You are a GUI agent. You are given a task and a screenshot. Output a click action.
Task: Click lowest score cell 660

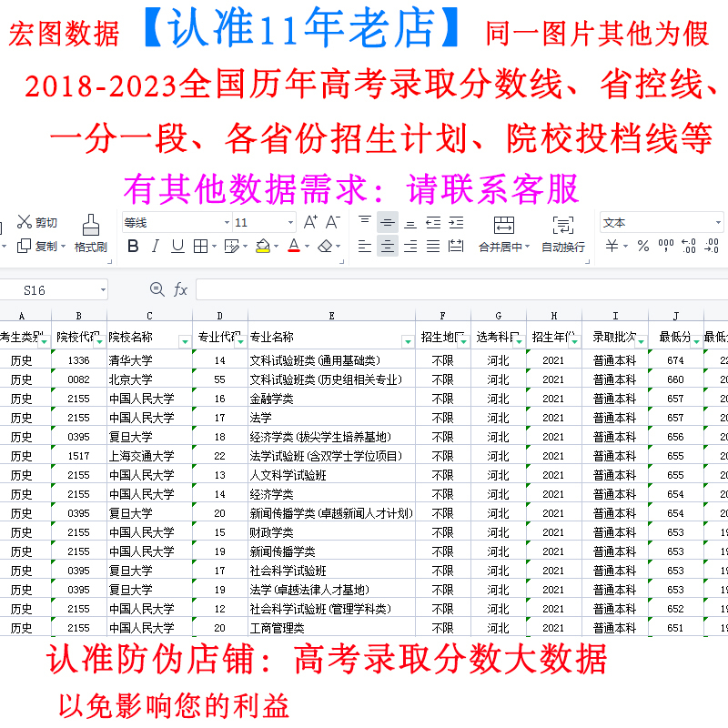[675, 379]
